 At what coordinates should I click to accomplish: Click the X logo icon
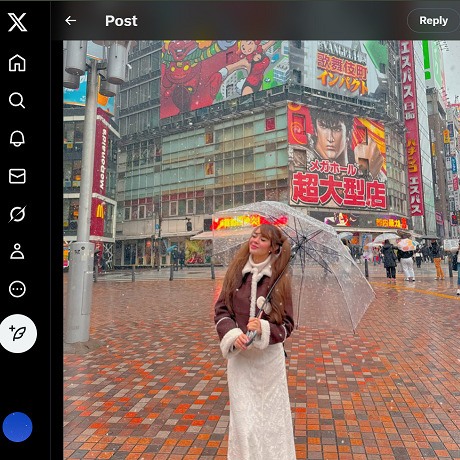pos(17,22)
